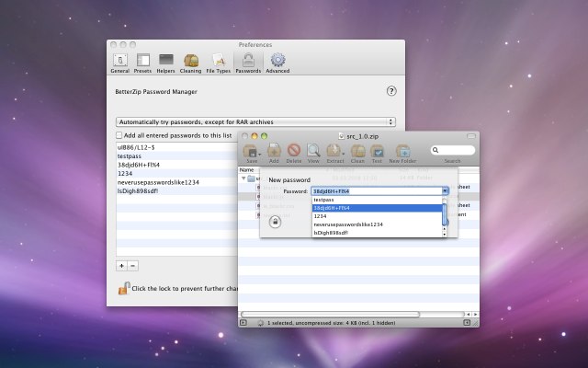This screenshot has width=588, height=368.
Task: Click the Delete archive item icon
Action: [x=294, y=152]
